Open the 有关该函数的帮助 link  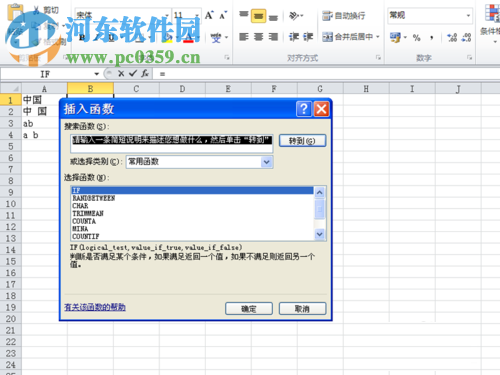pos(95,307)
